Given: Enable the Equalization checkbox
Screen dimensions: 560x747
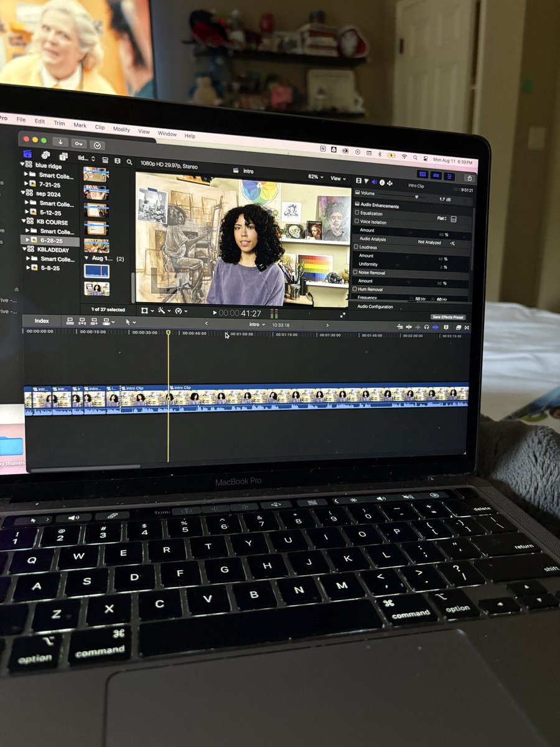Looking at the screenshot, I should (x=357, y=213).
